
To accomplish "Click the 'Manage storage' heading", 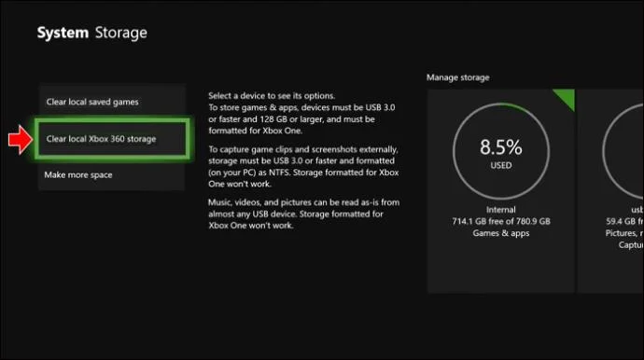I will click(457, 77).
